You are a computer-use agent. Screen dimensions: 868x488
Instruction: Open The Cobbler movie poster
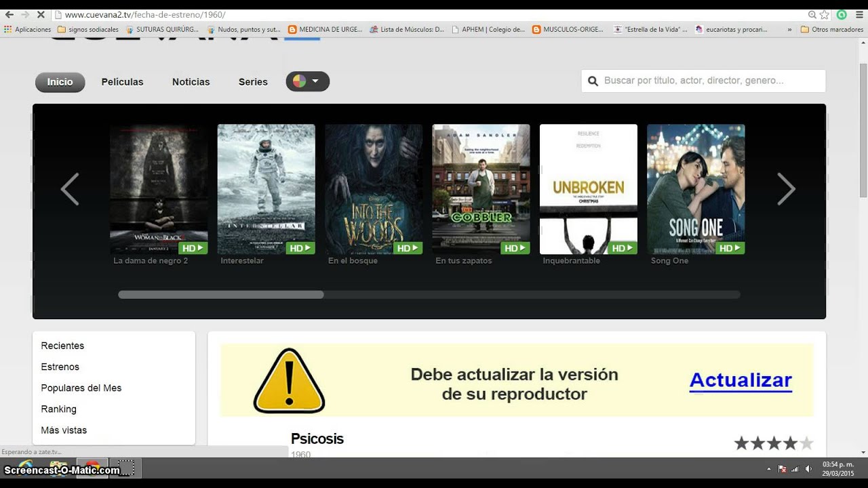(481, 189)
